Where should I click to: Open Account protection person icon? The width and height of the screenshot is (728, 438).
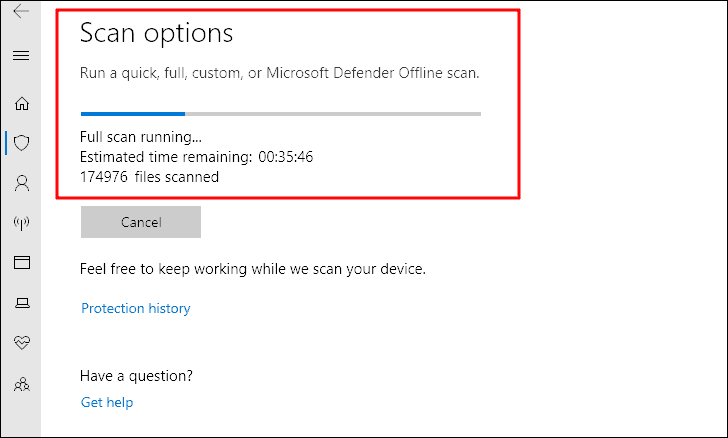pyautogui.click(x=21, y=183)
